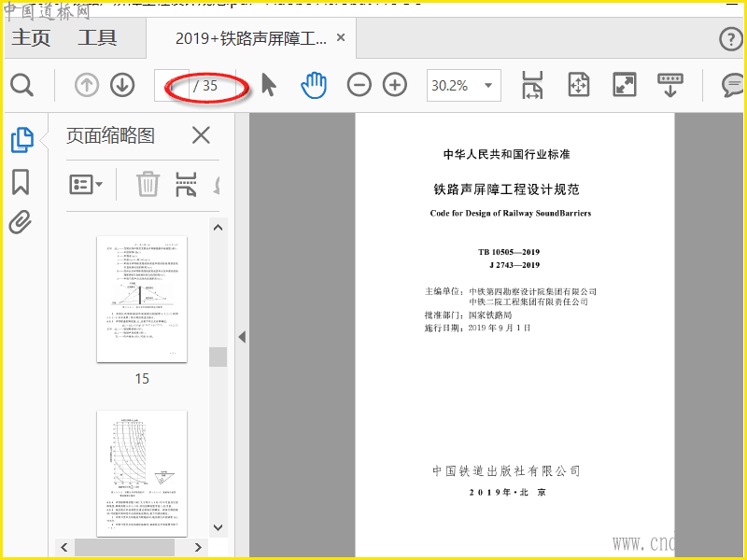Open the page thumbnails sidebar icon
The image size is (747, 560).
click(21, 140)
